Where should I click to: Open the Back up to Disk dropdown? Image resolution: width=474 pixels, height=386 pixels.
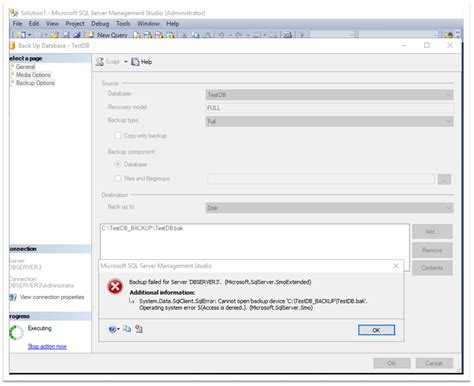[x=329, y=208]
